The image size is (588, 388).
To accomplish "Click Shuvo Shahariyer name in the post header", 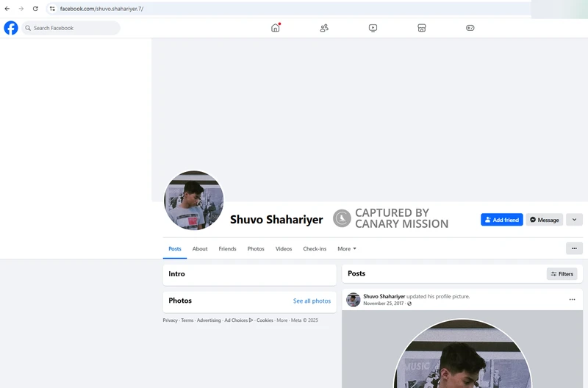I will click(x=384, y=296).
